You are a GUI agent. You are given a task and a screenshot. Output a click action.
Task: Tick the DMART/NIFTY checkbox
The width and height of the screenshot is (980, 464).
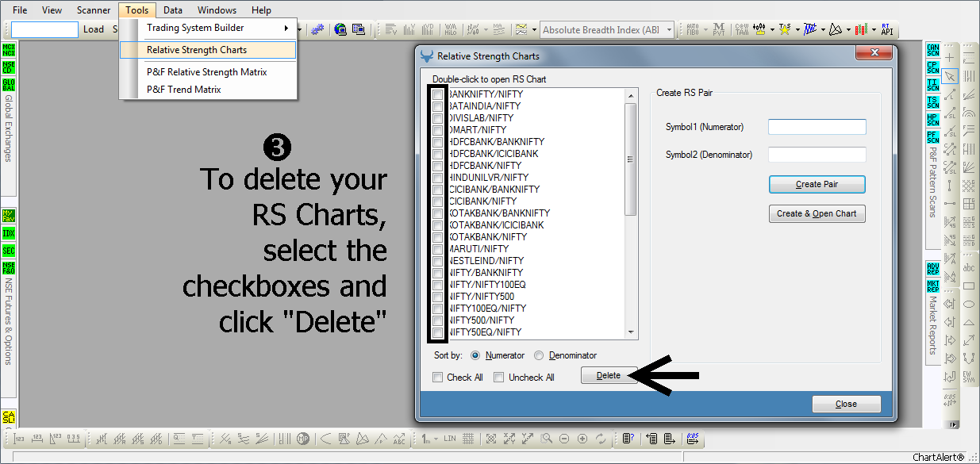pos(438,130)
